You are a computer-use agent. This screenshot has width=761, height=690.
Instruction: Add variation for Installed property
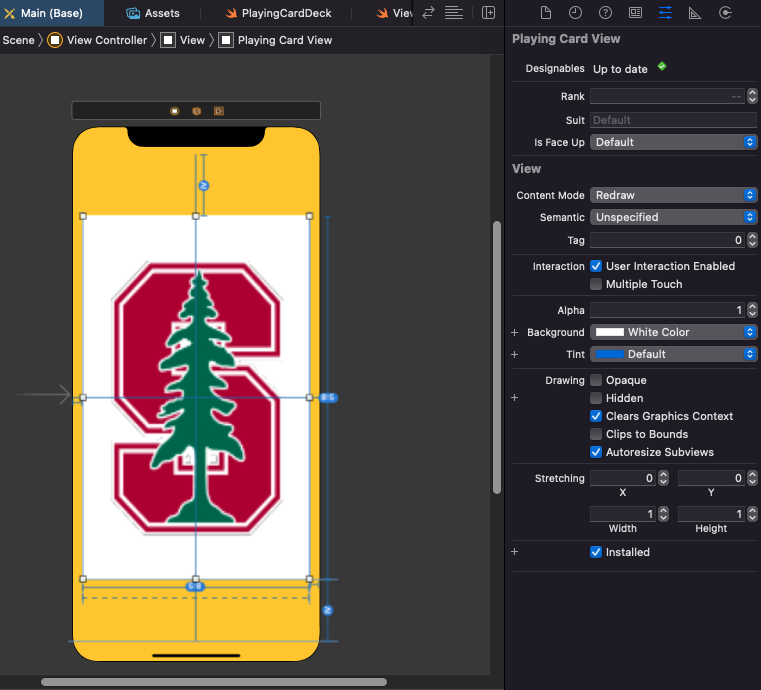click(x=514, y=552)
